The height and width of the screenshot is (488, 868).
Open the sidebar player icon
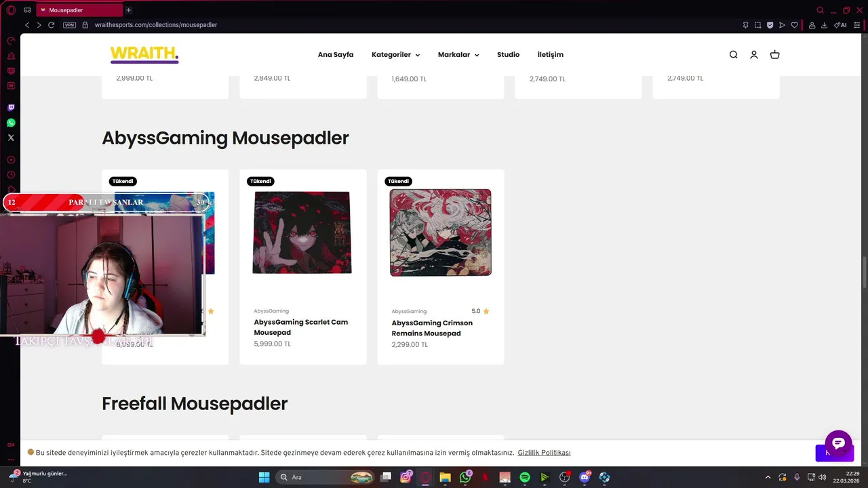(11, 160)
